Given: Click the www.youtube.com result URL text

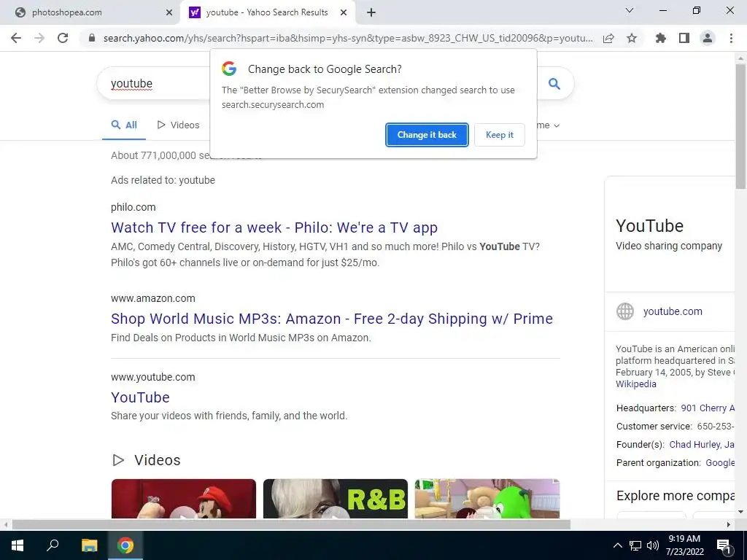Looking at the screenshot, I should 153,377.
